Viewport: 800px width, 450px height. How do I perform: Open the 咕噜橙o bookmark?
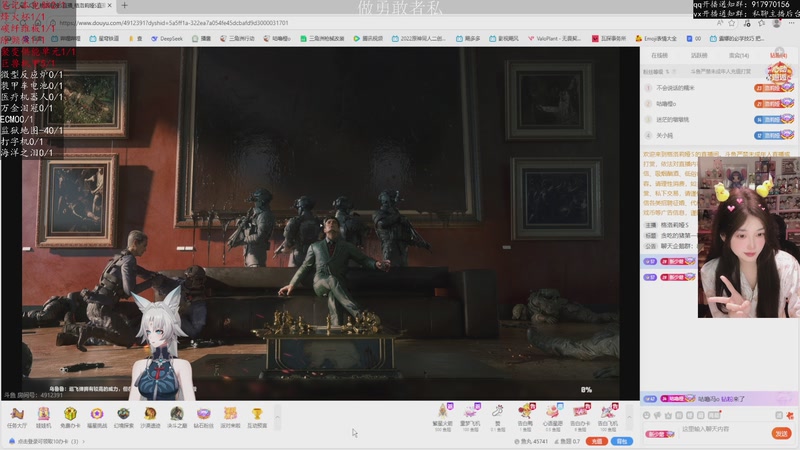[277, 38]
